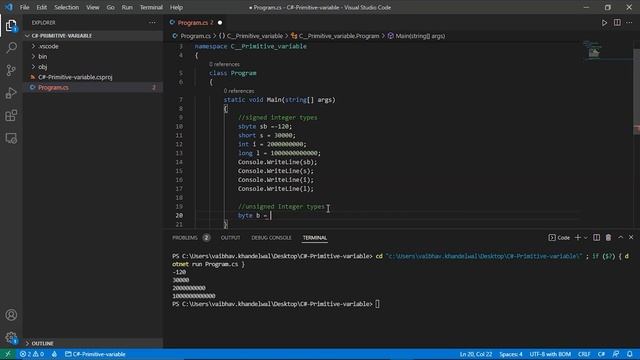Image resolution: width=640 pixels, height=360 pixels.
Task: Change encoding UTF-8 with BOM
Action: coord(550,354)
